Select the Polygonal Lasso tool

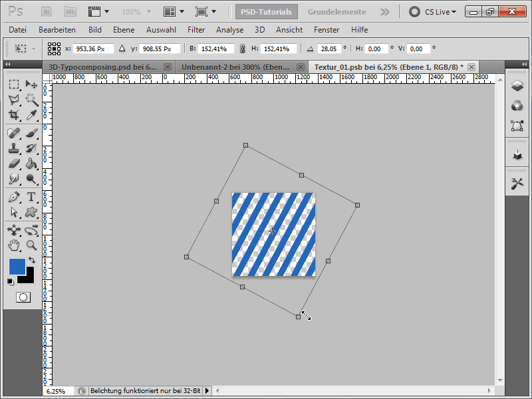pos(14,99)
